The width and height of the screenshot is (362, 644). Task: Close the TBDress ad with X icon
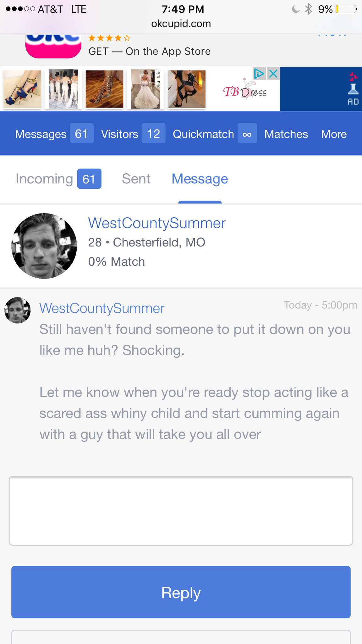pyautogui.click(x=273, y=74)
